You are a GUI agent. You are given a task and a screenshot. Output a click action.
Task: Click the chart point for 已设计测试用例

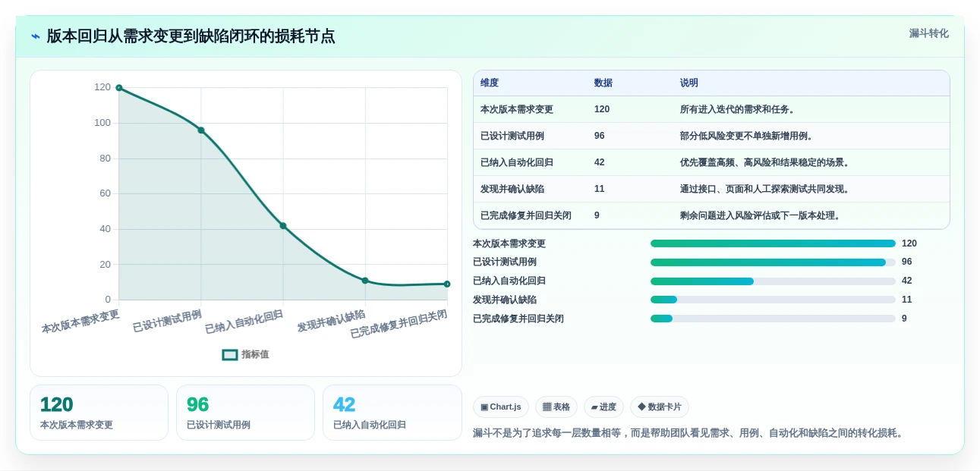201,130
